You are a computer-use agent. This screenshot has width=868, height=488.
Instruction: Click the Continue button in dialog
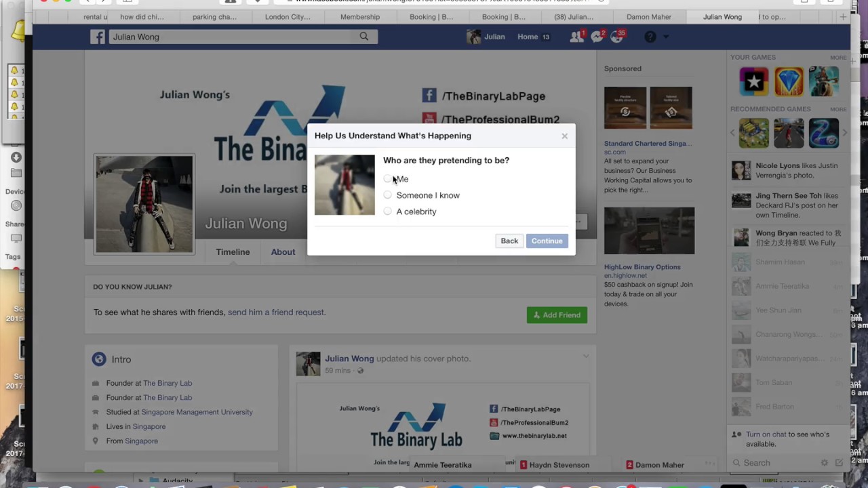547,241
